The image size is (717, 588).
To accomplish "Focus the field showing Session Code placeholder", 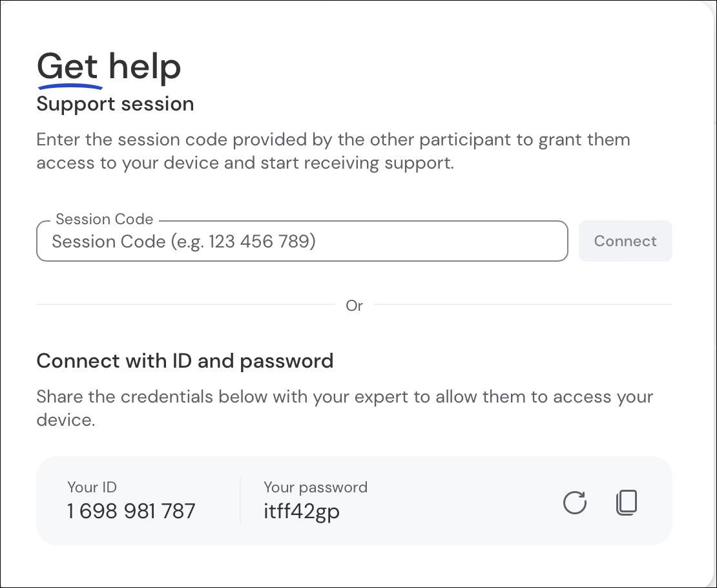I will tap(302, 241).
